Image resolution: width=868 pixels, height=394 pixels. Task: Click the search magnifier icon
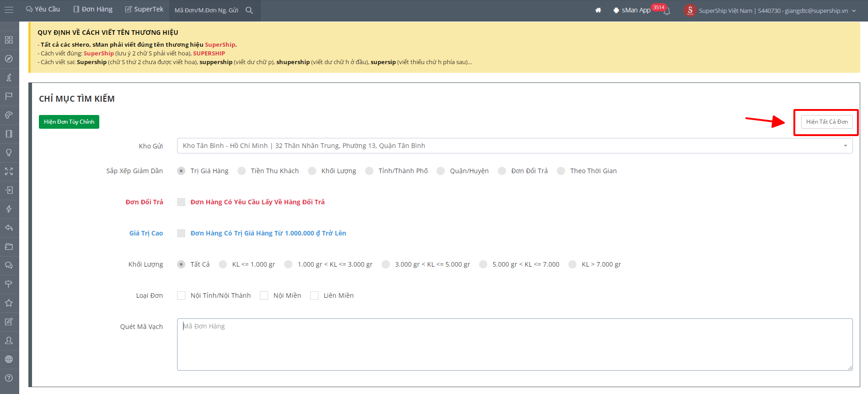pyautogui.click(x=249, y=10)
